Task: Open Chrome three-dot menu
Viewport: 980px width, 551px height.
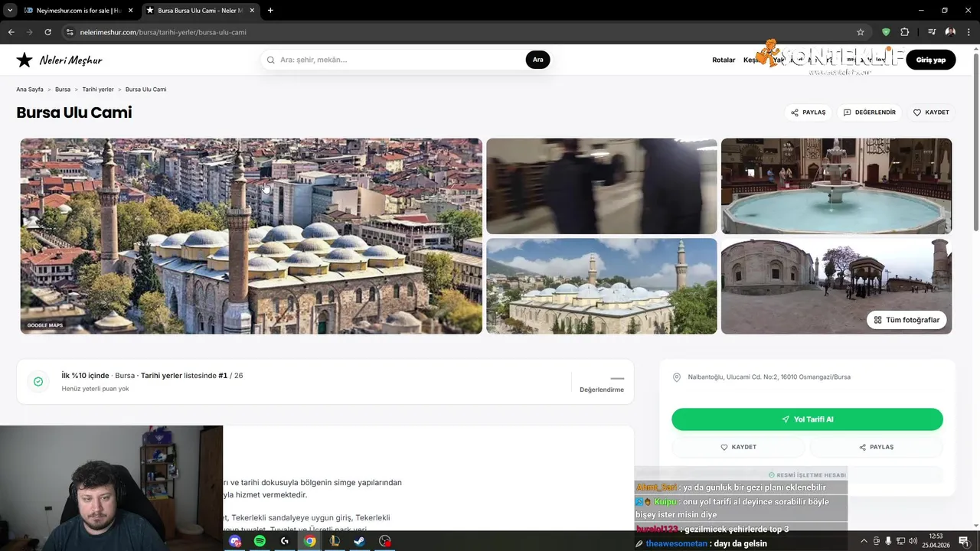Action: pyautogui.click(x=969, y=32)
